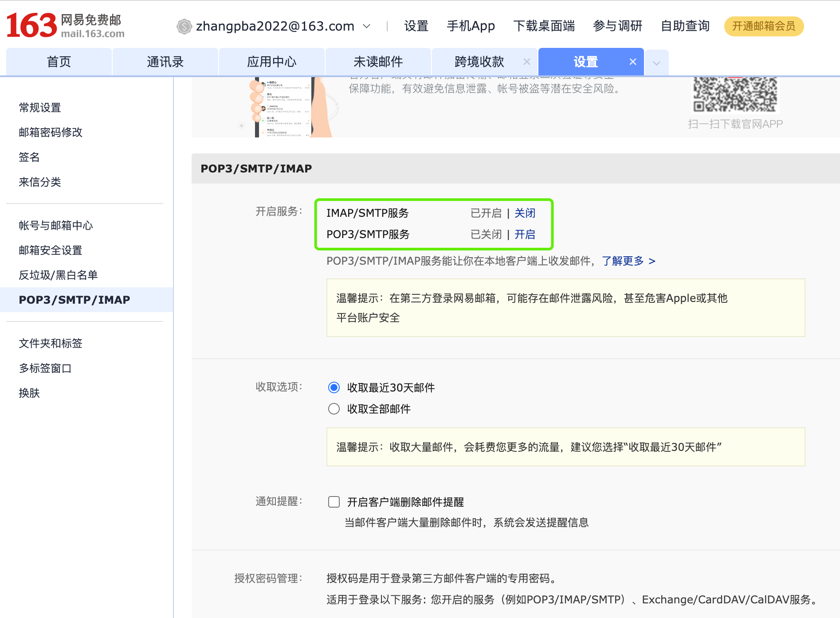Select POP3/SMTP/IMAP in the sidebar

pyautogui.click(x=86, y=300)
